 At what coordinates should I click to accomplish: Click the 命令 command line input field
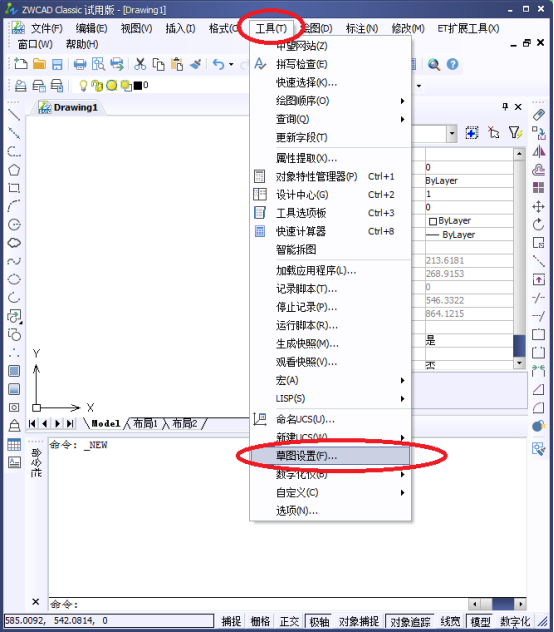click(x=258, y=604)
